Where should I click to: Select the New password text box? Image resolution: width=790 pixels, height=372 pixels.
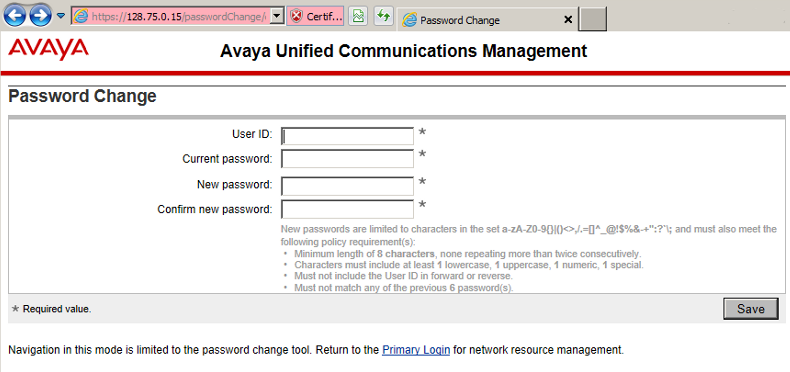(348, 186)
